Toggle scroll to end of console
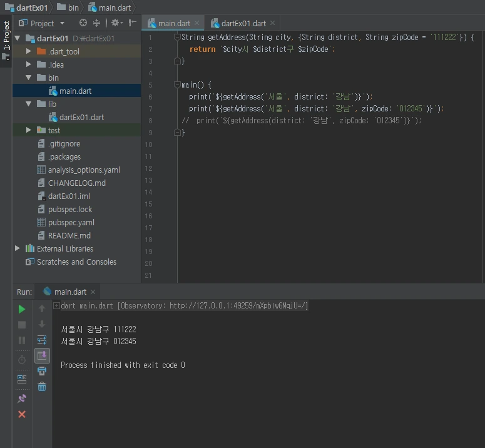The width and height of the screenshot is (485, 448). 42,355
